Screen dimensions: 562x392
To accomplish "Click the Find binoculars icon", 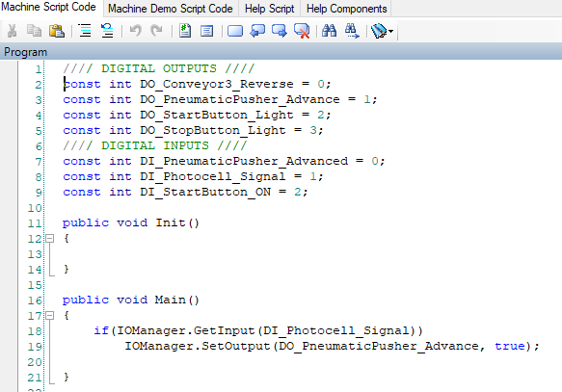I will point(329,31).
